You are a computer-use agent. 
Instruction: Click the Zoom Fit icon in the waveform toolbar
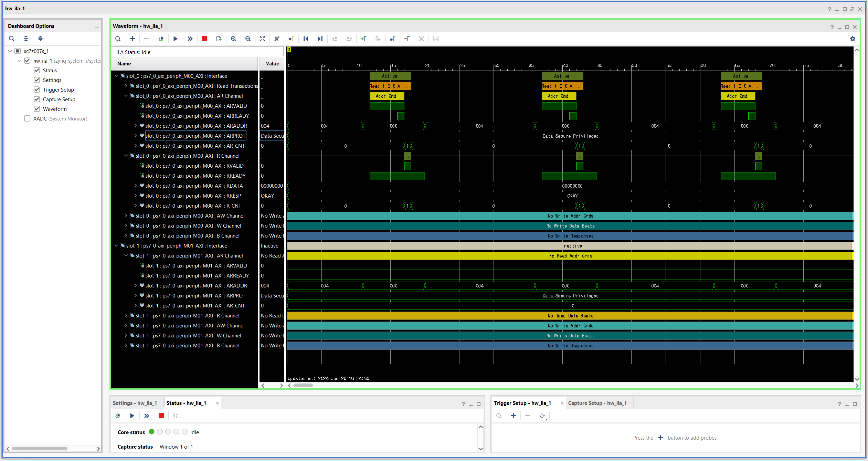tap(262, 39)
